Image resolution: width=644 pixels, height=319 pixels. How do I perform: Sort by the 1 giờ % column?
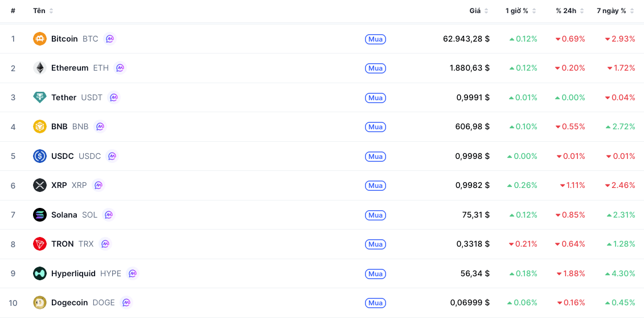click(x=521, y=11)
